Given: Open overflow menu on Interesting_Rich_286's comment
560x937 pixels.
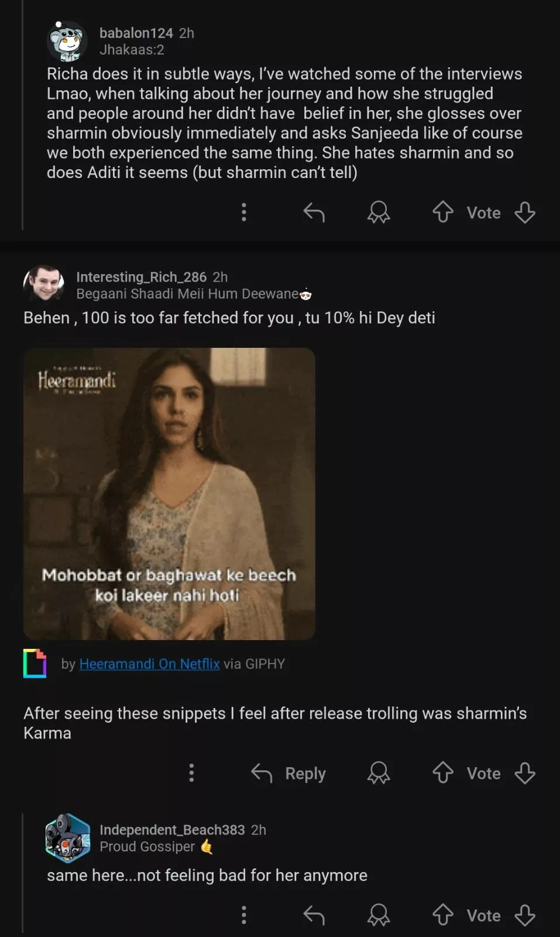Looking at the screenshot, I should [x=191, y=773].
